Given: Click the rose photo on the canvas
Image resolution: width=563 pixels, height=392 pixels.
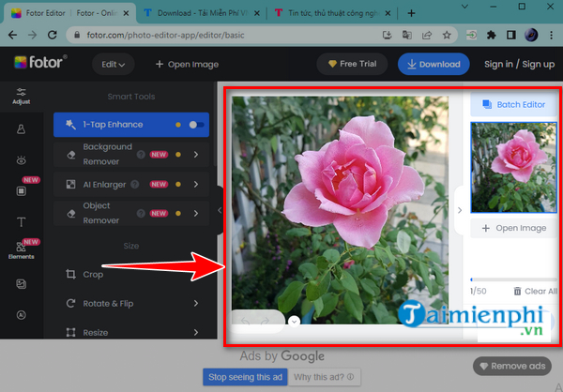Looking at the screenshot, I should 340,210.
